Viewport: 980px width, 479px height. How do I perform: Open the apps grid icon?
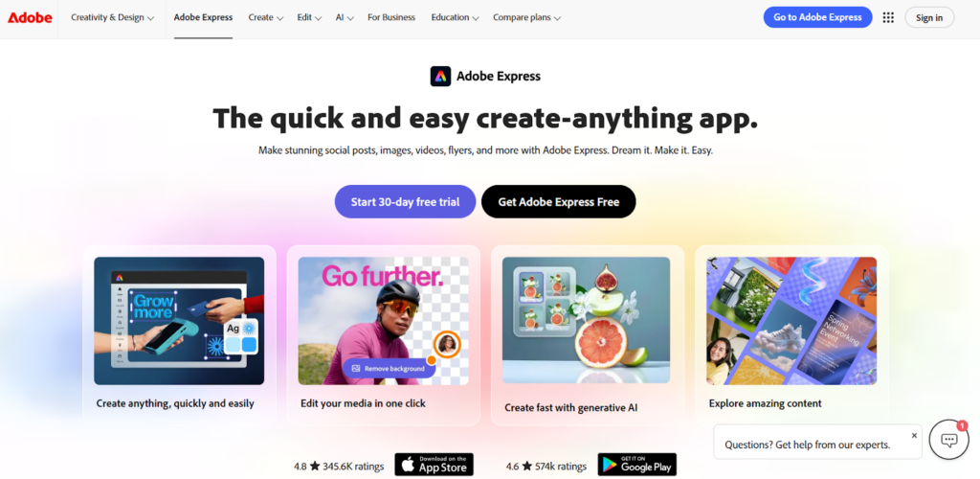point(888,17)
